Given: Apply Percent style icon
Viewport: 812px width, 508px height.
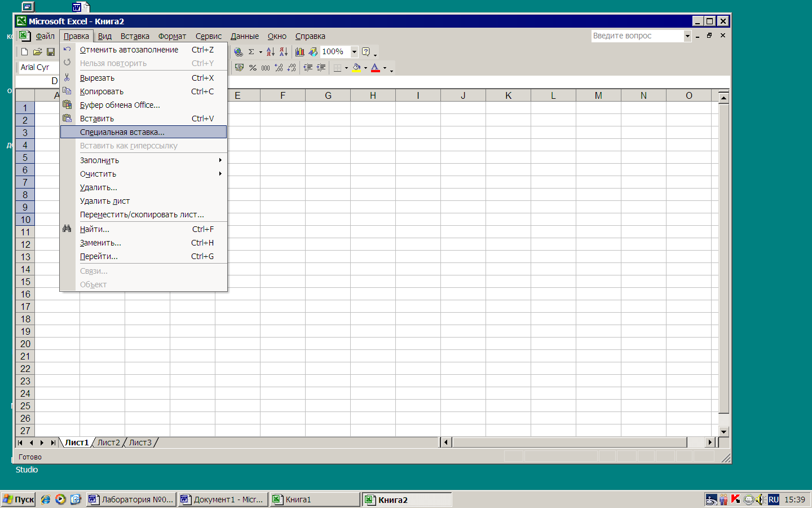Looking at the screenshot, I should (x=253, y=68).
